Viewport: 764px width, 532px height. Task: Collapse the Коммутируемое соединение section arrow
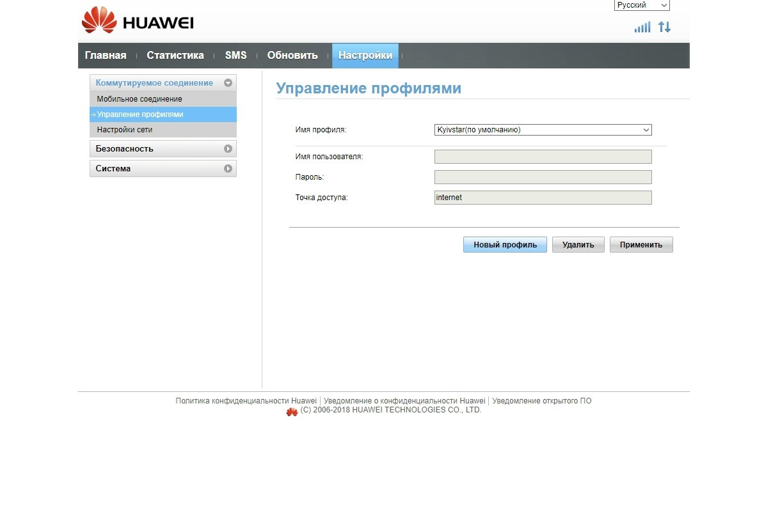coord(228,83)
